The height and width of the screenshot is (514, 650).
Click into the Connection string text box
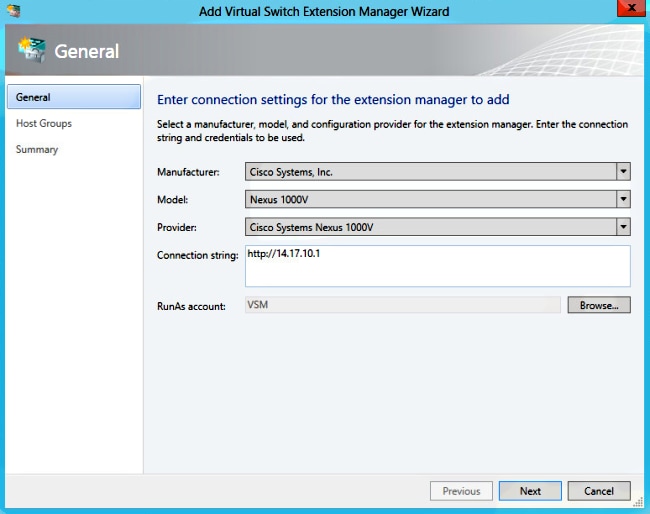point(438,266)
